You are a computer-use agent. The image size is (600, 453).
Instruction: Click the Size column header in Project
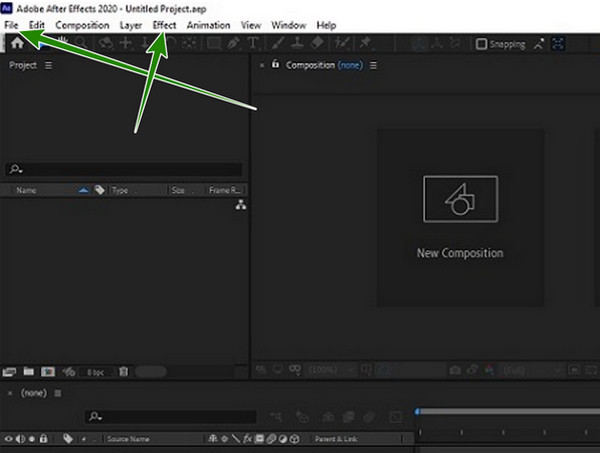coord(178,190)
